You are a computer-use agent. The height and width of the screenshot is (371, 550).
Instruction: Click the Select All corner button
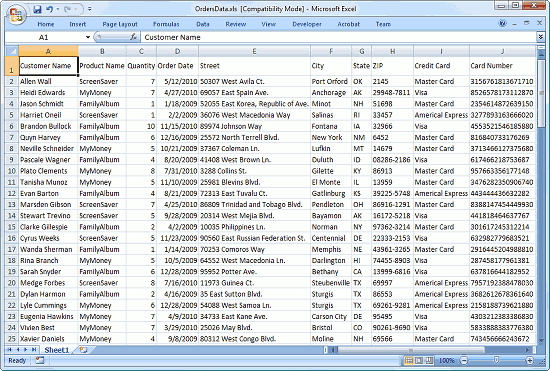click(12, 51)
